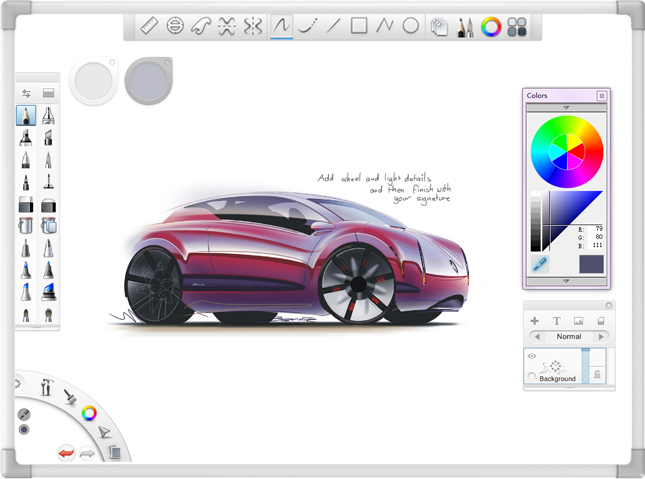Click the grayscale ramp strip
Screen dimensions: 645x479
[536, 221]
